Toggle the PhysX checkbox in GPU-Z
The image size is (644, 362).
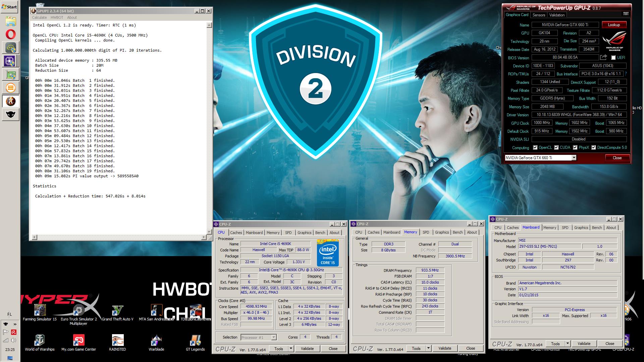575,147
